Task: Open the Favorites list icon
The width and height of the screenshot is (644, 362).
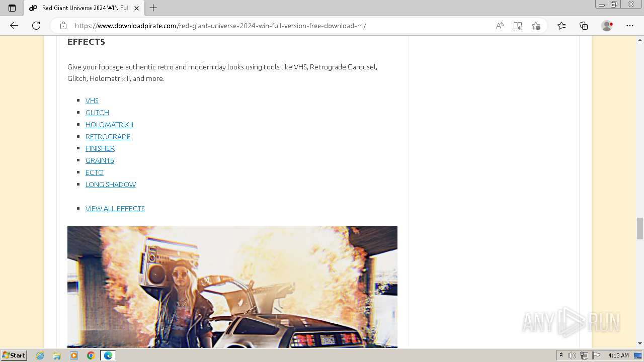Action: [561, 26]
